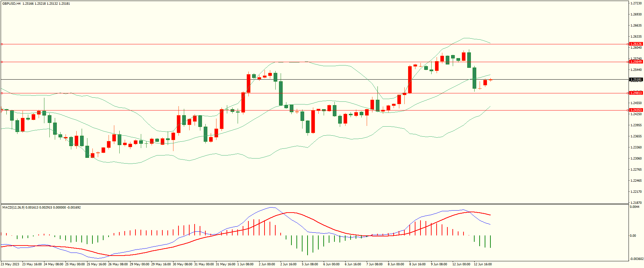
Task: Select the red 1.25649 price level label
Action: [x=636, y=62]
